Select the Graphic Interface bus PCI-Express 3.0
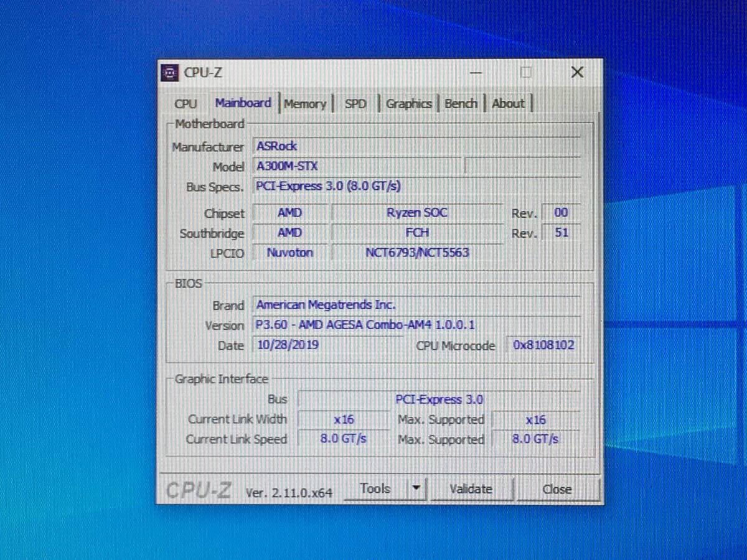747x560 pixels. coord(439,399)
